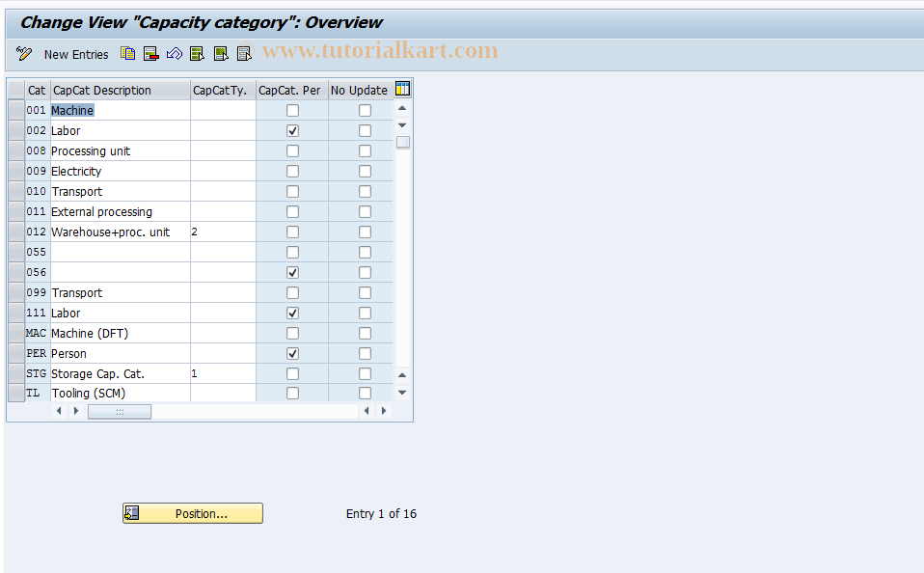The height and width of the screenshot is (573, 924).
Task: Click the Warehouse+proc. unit description cell
Action: (x=121, y=232)
